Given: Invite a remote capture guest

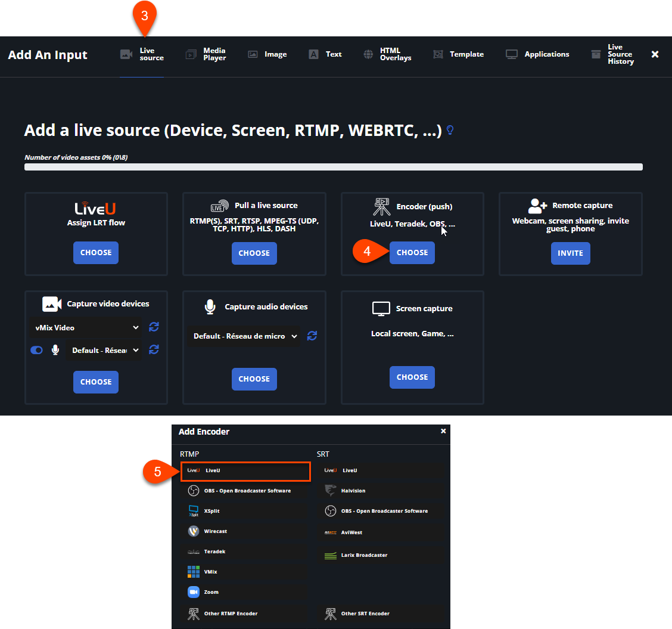Looking at the screenshot, I should point(571,253).
